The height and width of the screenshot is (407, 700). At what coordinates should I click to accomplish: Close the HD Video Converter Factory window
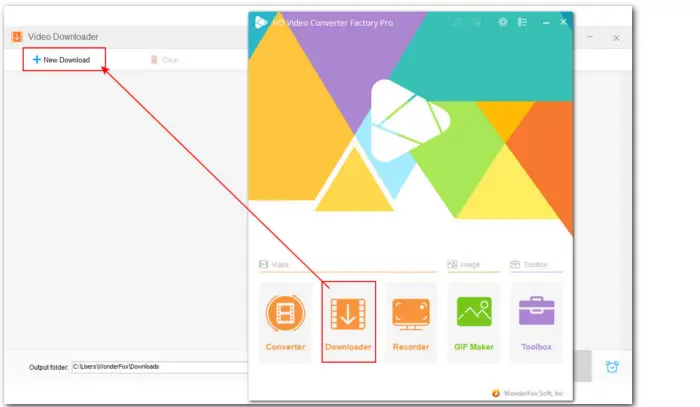coord(563,22)
